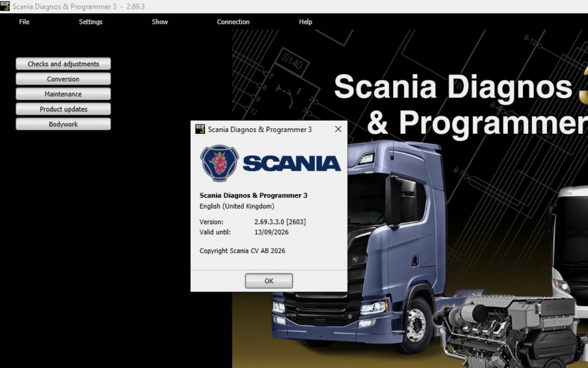Viewport: 588px width, 368px height.
Task: Click the Scania griffin emblem in dialog
Action: pos(219,164)
